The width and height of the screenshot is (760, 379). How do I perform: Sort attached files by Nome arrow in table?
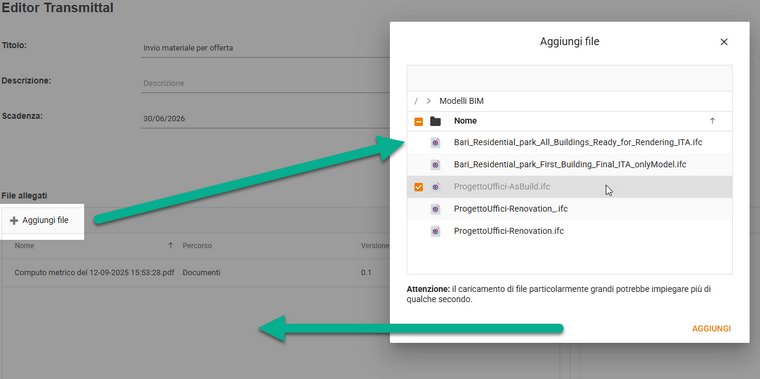170,246
